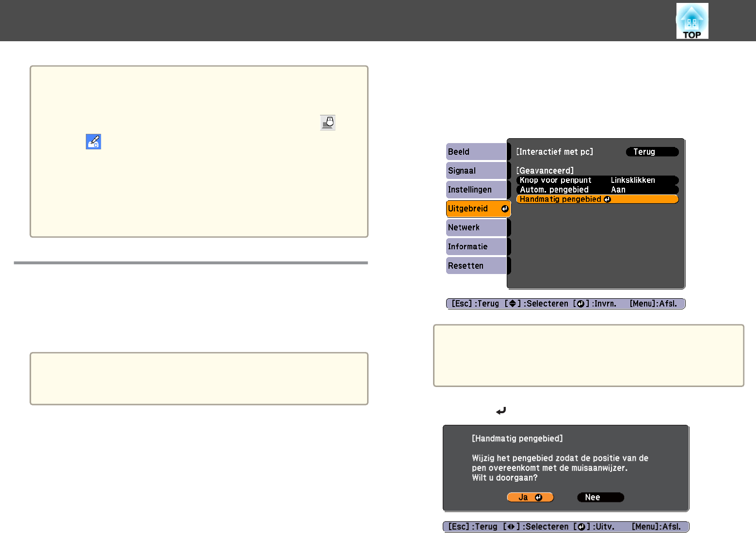Select the highlighted Handmatig pengebied row
Viewport: 756px width, 533px height.
pyautogui.click(x=597, y=199)
